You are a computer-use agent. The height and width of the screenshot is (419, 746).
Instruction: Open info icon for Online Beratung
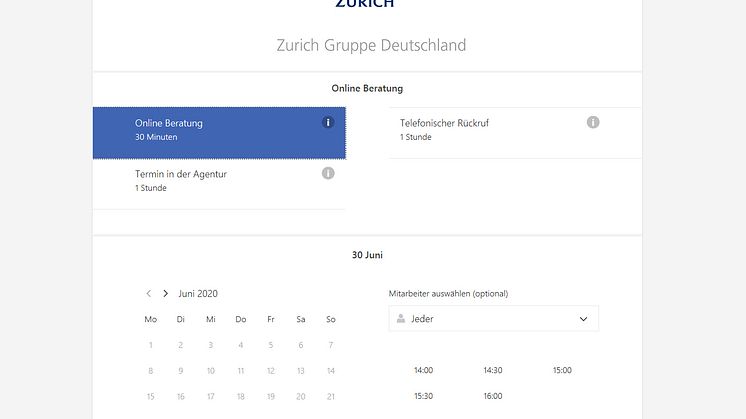coord(328,122)
